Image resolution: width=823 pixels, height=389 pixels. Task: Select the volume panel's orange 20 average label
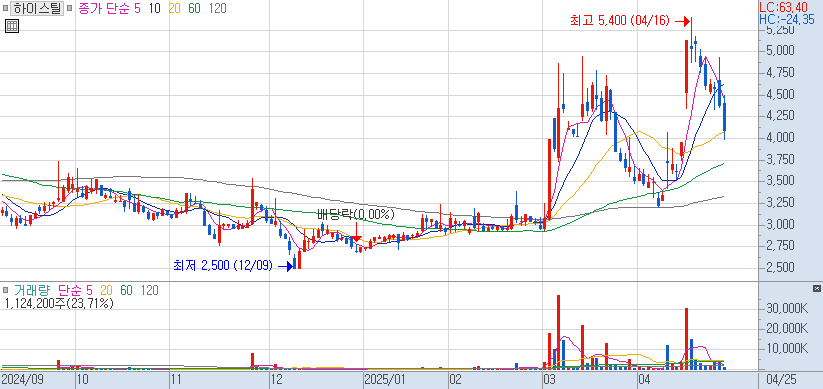107,290
